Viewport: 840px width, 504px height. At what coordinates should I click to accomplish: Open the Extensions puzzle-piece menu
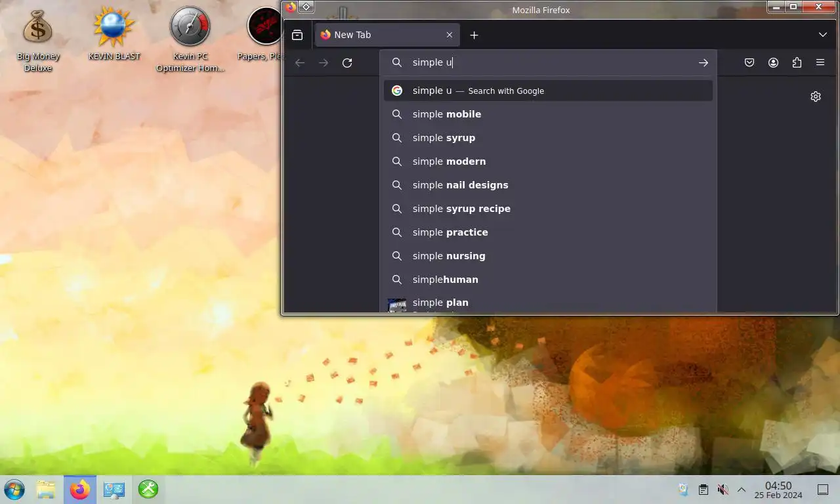pyautogui.click(x=797, y=62)
